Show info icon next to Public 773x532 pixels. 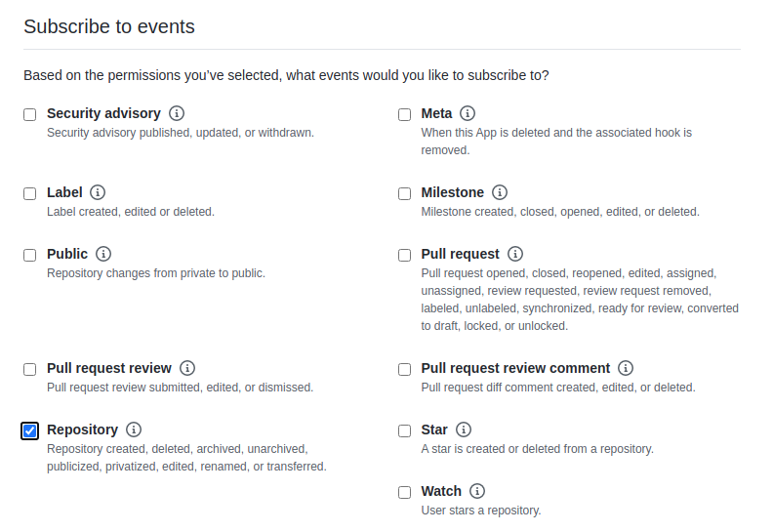click(x=103, y=254)
